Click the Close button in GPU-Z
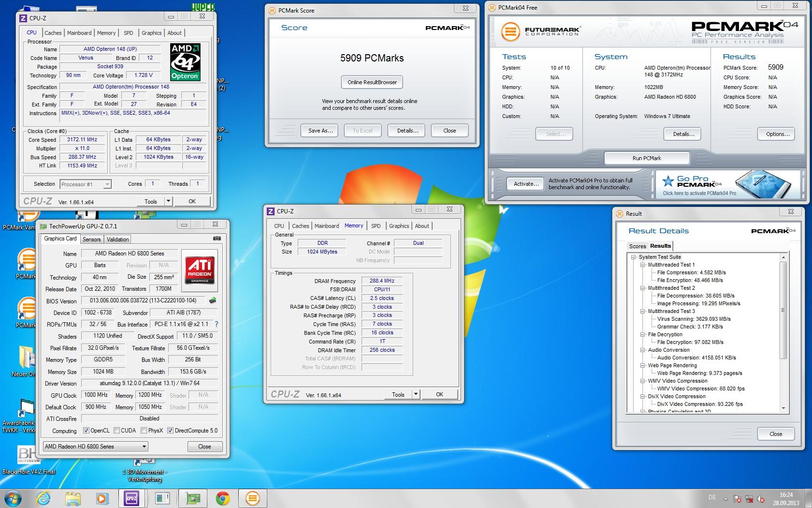Image resolution: width=812 pixels, height=508 pixels. tap(204, 447)
